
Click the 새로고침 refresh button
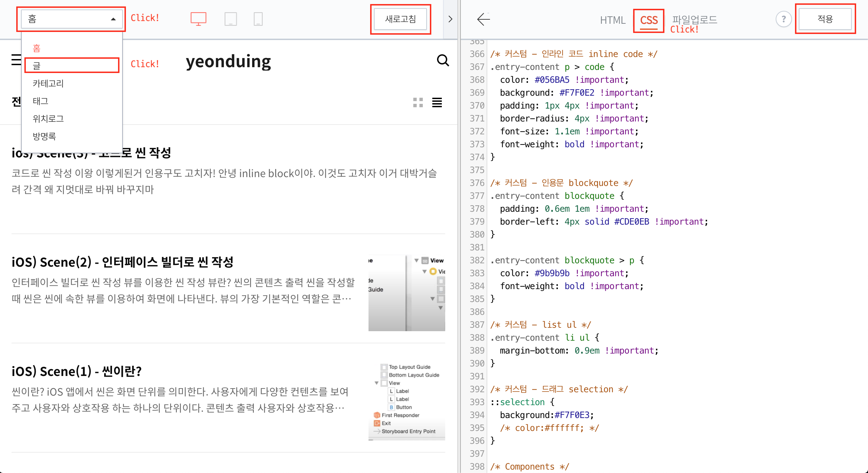[400, 19]
